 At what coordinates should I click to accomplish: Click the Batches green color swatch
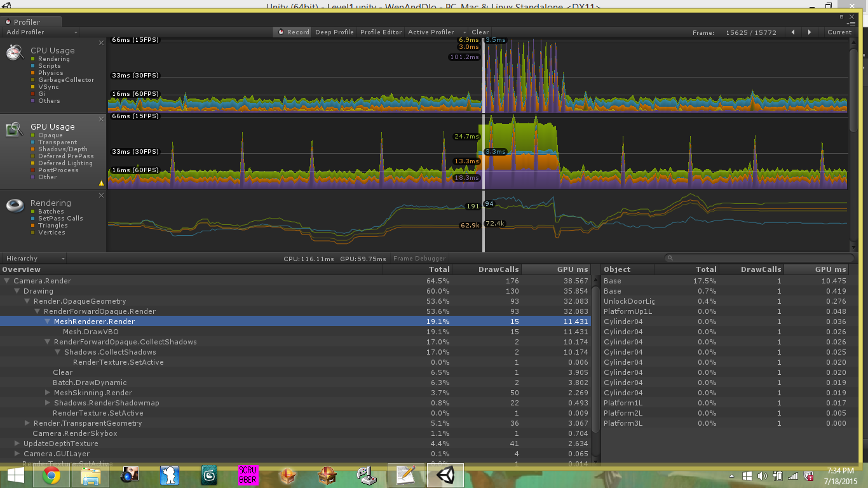pos(33,212)
